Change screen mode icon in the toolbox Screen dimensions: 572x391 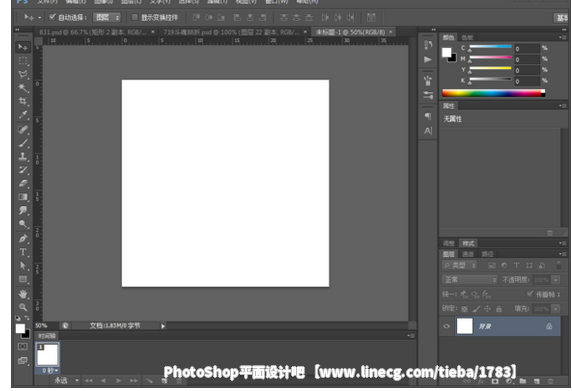point(23,361)
